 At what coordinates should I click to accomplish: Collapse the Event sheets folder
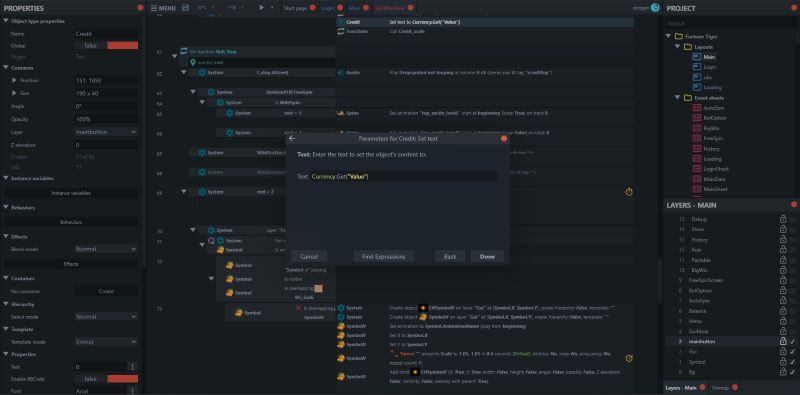[678, 97]
